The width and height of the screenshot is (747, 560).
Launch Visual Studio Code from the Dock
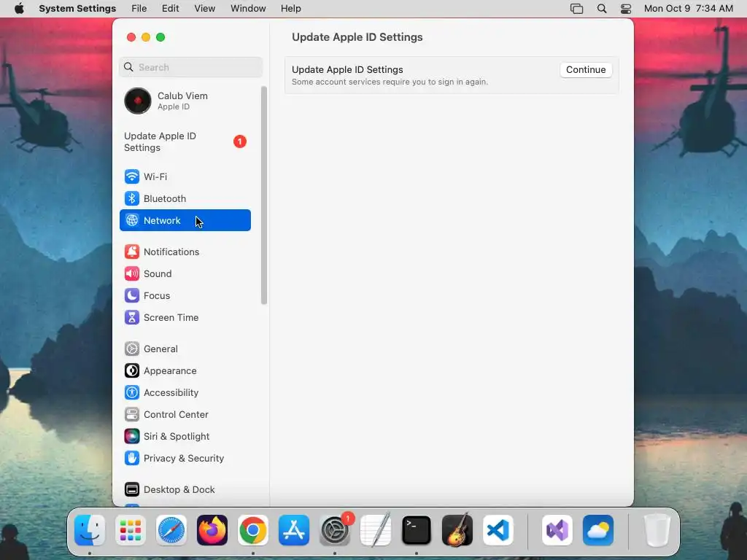coord(498,530)
